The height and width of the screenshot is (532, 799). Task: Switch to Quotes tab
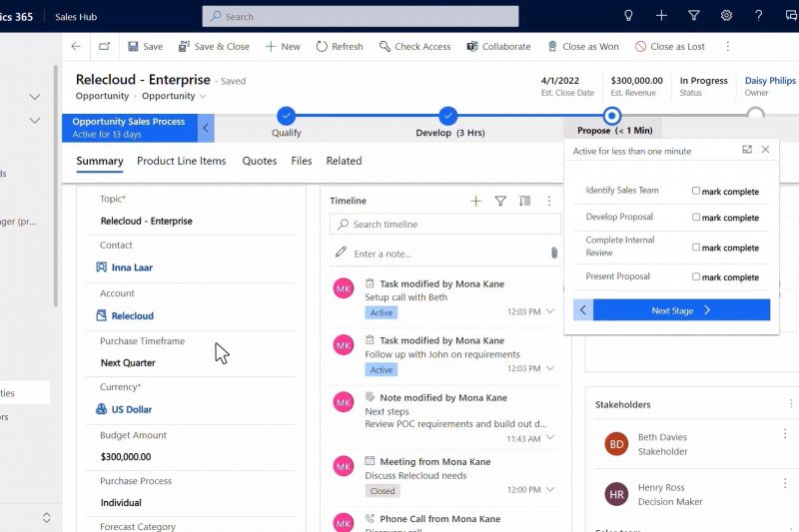260,161
